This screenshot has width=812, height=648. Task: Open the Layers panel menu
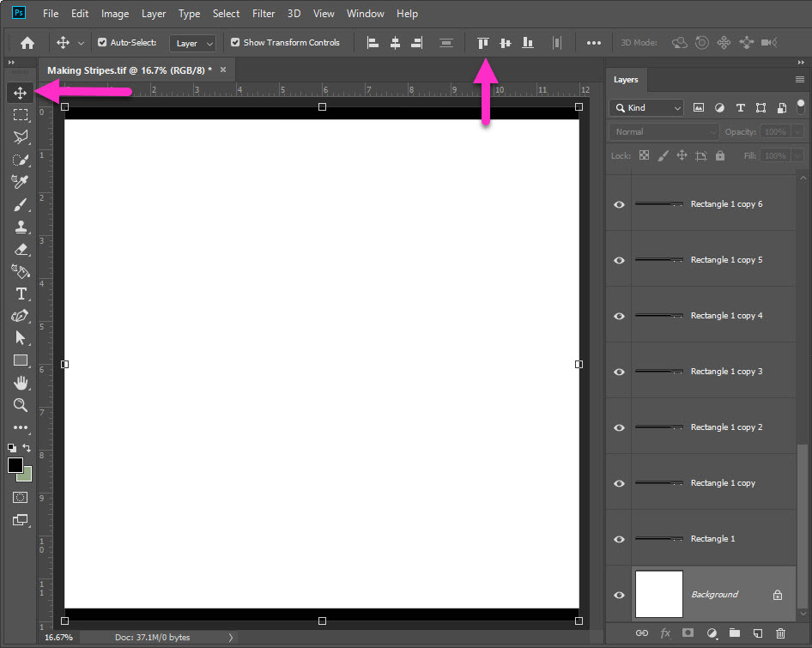(800, 79)
